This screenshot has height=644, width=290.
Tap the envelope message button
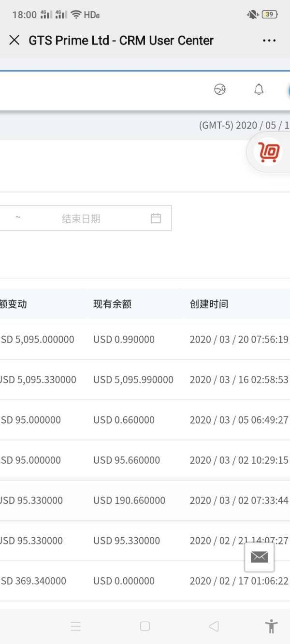[x=259, y=557]
